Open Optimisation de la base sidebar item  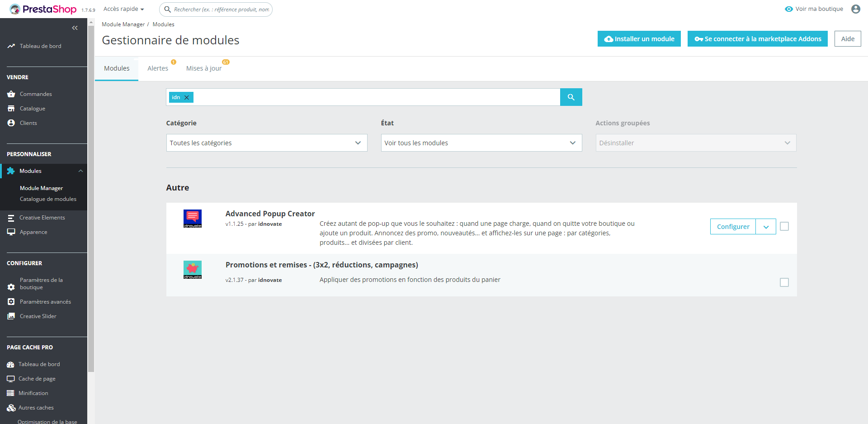pos(47,421)
